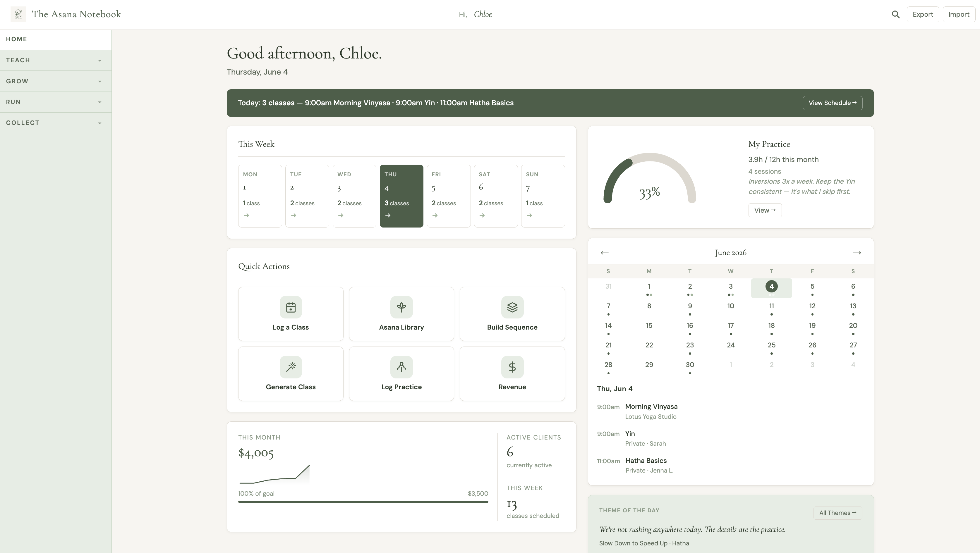This screenshot has height=553, width=980.
Task: Expand the RUN sidebar section
Action: [56, 102]
